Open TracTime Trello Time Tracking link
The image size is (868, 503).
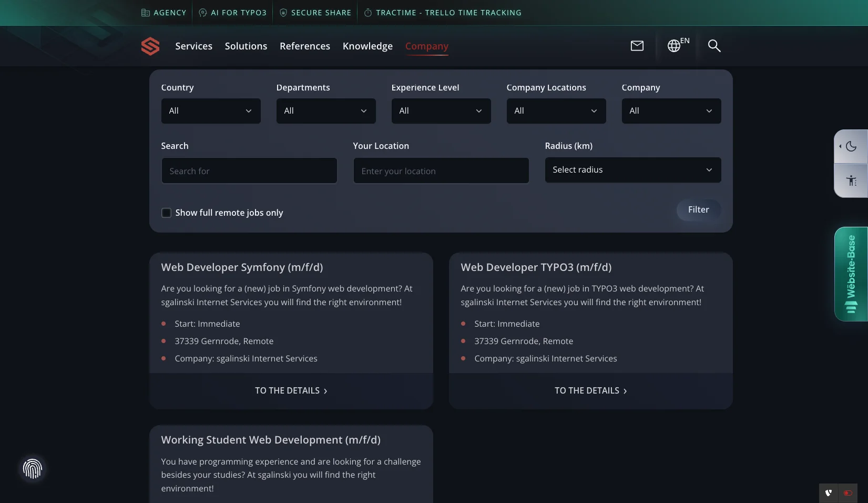pos(443,13)
